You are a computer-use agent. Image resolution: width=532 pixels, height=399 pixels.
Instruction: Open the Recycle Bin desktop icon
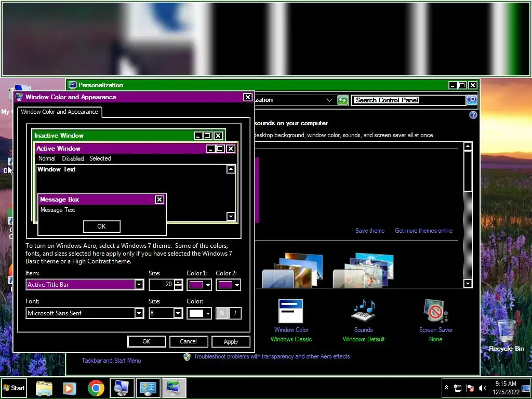click(x=506, y=335)
